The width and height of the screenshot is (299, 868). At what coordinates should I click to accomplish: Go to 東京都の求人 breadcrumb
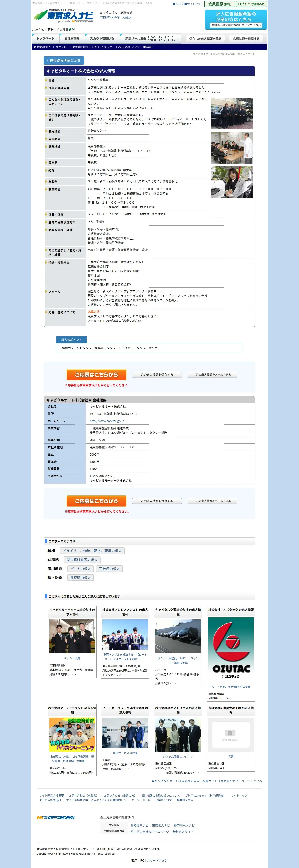click(x=42, y=47)
